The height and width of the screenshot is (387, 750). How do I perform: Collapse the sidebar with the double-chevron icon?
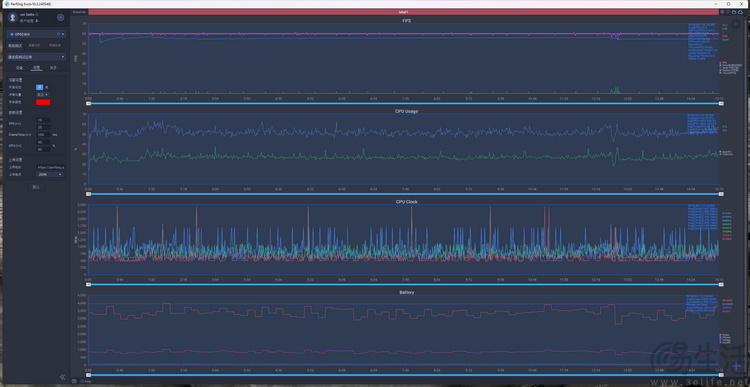coord(63,377)
